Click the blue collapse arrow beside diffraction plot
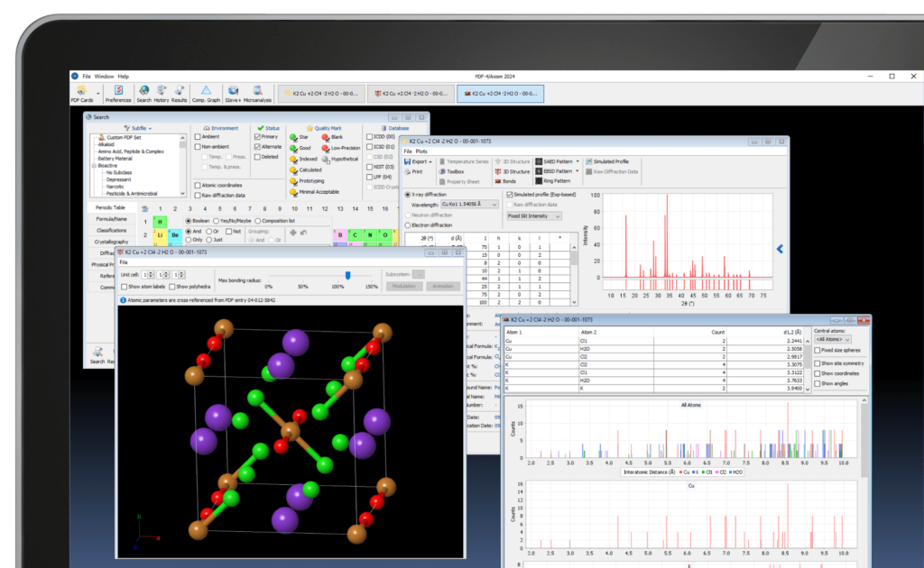This screenshot has height=568, width=924. point(780,249)
